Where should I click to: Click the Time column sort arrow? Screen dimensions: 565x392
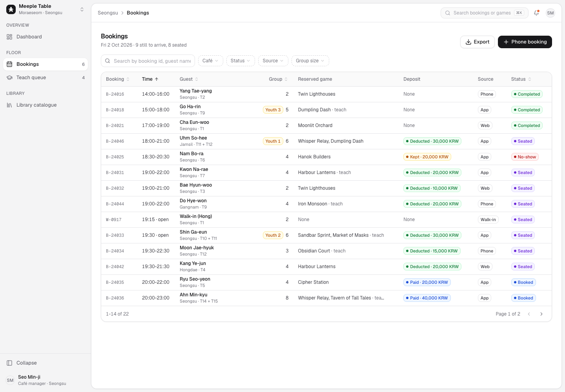coord(157,79)
